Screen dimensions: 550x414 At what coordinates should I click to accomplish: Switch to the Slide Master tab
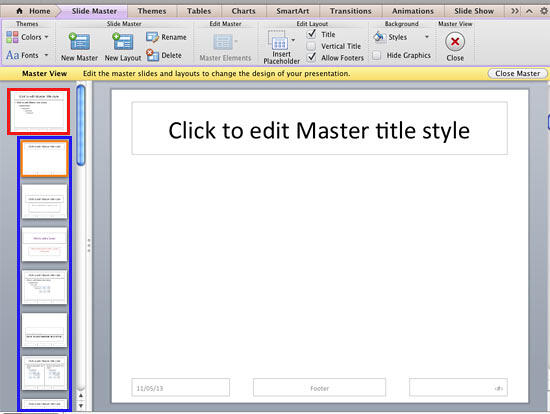coord(94,11)
